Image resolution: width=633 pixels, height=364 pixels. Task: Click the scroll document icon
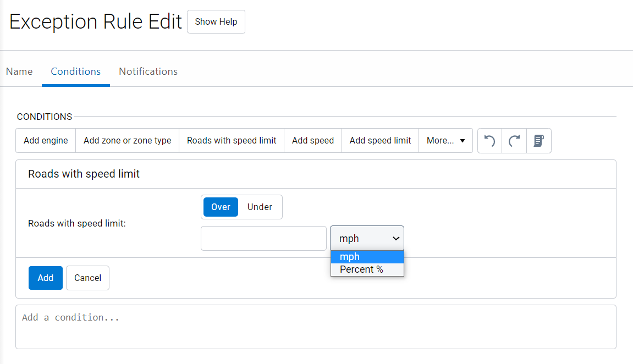tap(539, 141)
